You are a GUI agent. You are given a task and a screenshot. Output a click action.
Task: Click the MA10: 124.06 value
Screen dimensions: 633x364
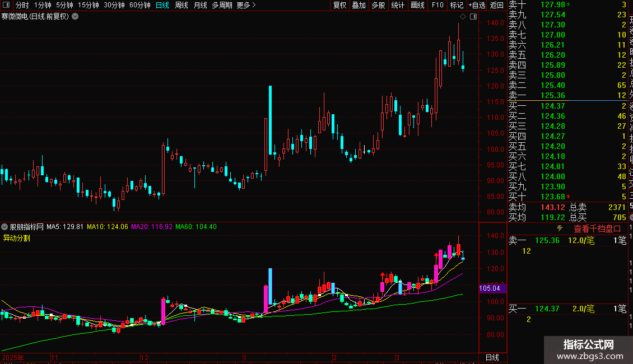pos(108,227)
